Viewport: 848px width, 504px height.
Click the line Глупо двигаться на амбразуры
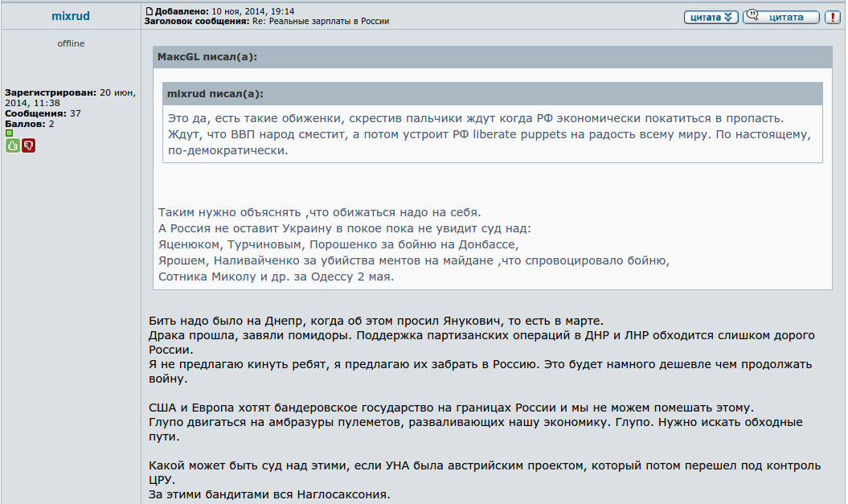(476, 429)
